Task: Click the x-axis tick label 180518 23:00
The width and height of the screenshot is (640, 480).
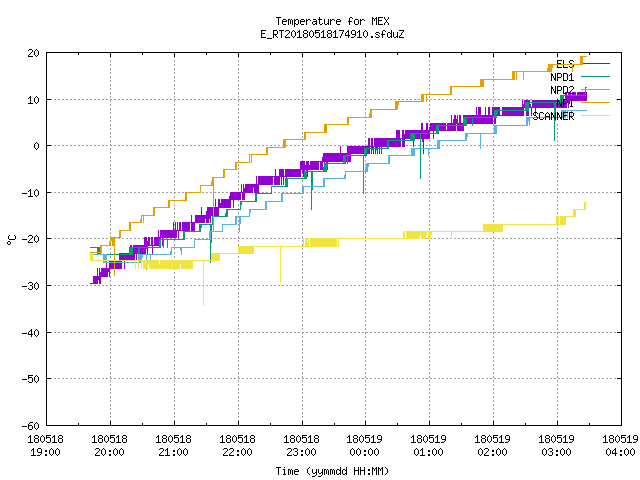Action: point(301,446)
